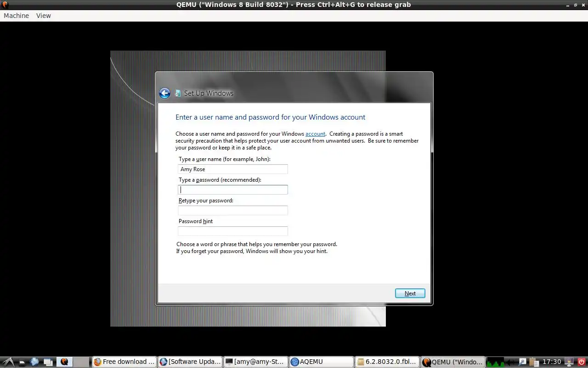Focus the Type a password field
Viewport: 588px width, 368px height.
pos(233,190)
